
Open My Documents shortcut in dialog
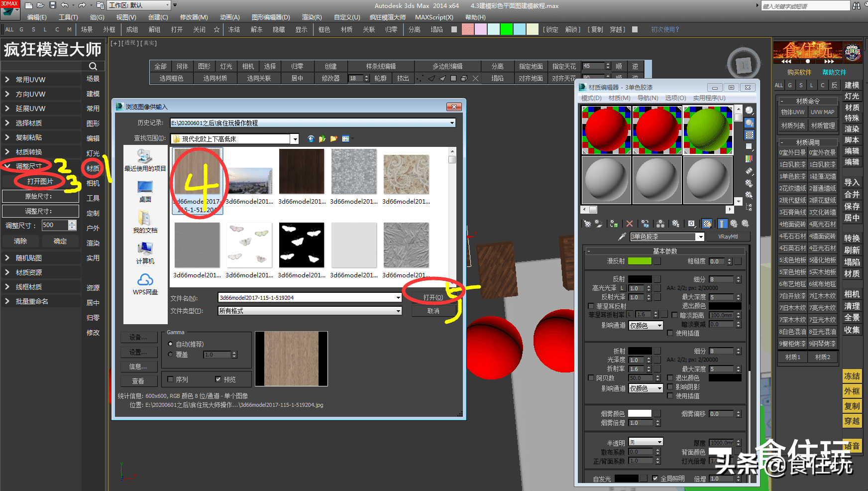point(145,222)
